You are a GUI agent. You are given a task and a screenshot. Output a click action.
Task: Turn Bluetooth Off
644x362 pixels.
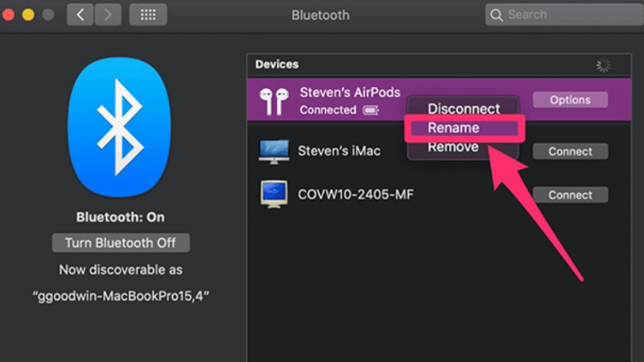[x=121, y=243]
